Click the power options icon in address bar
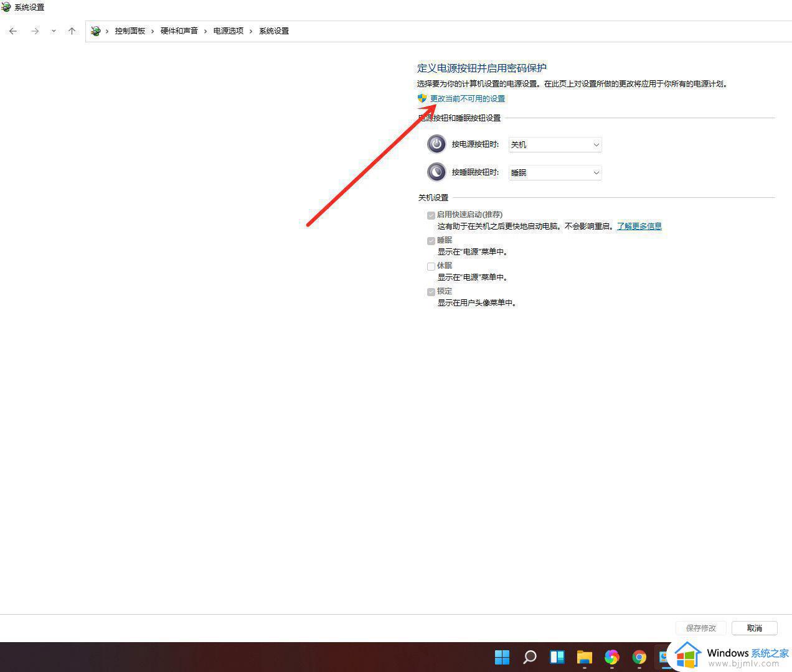This screenshot has height=672, width=792. pyautogui.click(x=95, y=31)
